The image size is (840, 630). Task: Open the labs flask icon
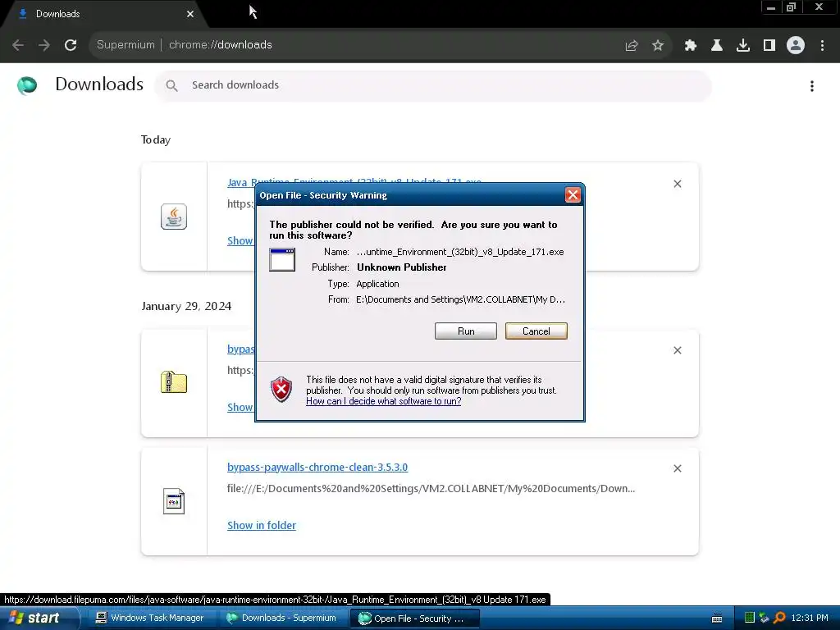(x=717, y=46)
